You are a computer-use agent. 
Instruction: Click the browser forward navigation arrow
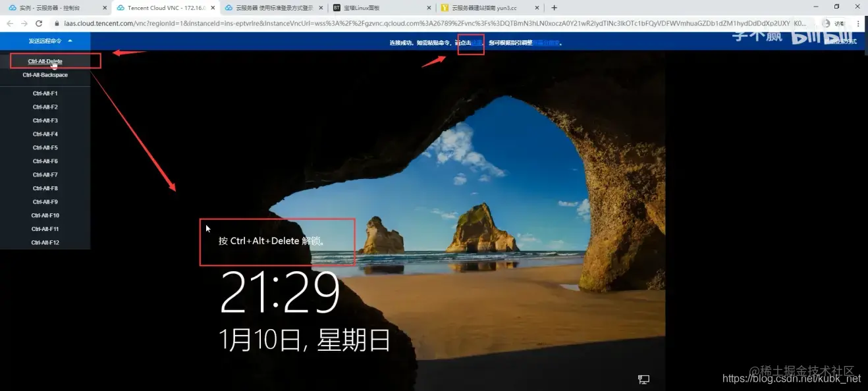[x=26, y=22]
